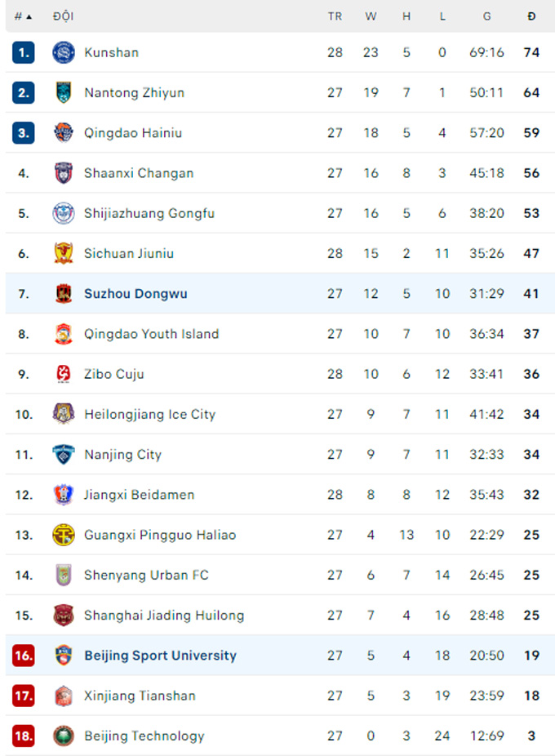This screenshot has width=555, height=756.
Task: Click the highlighted Suzhou Dongwu row
Action: 277,293
